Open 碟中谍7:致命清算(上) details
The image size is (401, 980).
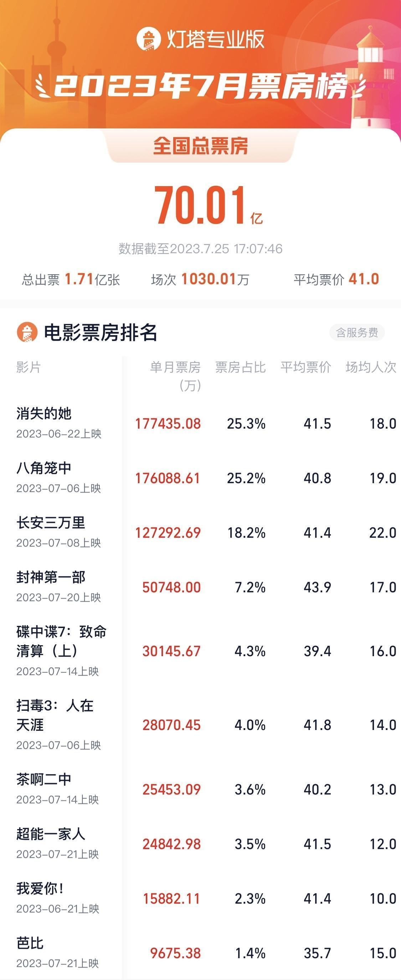(x=62, y=641)
